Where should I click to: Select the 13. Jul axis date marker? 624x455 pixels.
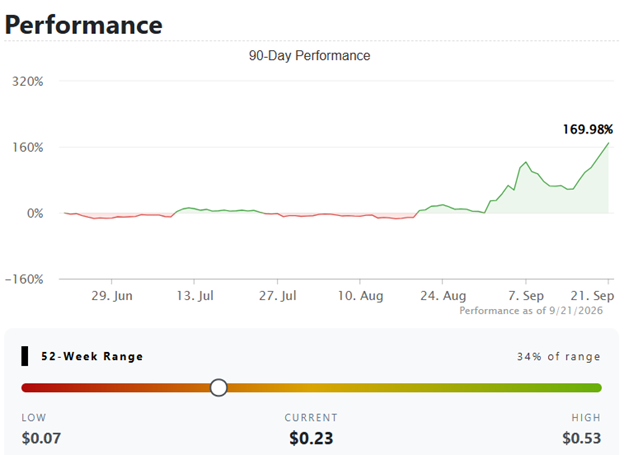(x=195, y=296)
